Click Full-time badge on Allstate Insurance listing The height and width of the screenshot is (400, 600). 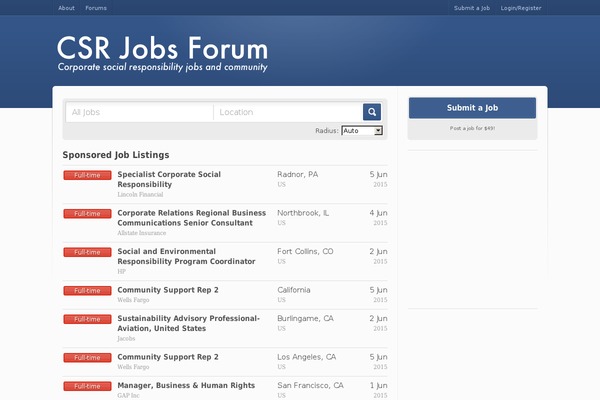click(x=87, y=214)
